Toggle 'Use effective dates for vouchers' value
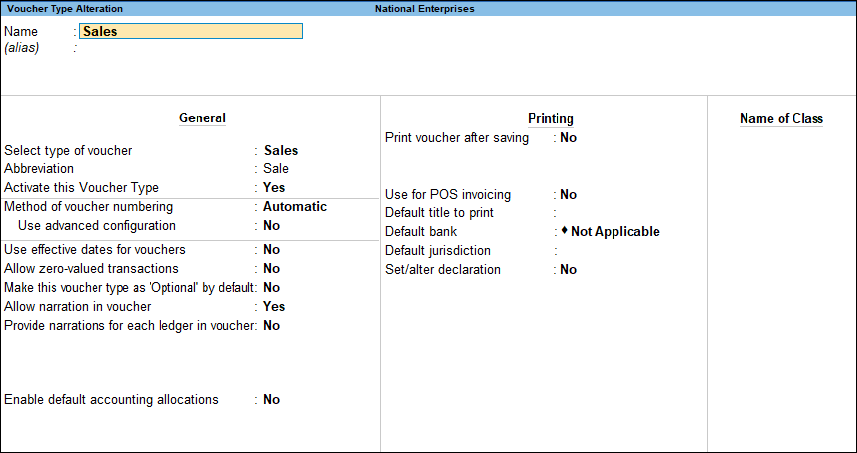This screenshot has height=453, width=857. pyautogui.click(x=271, y=250)
